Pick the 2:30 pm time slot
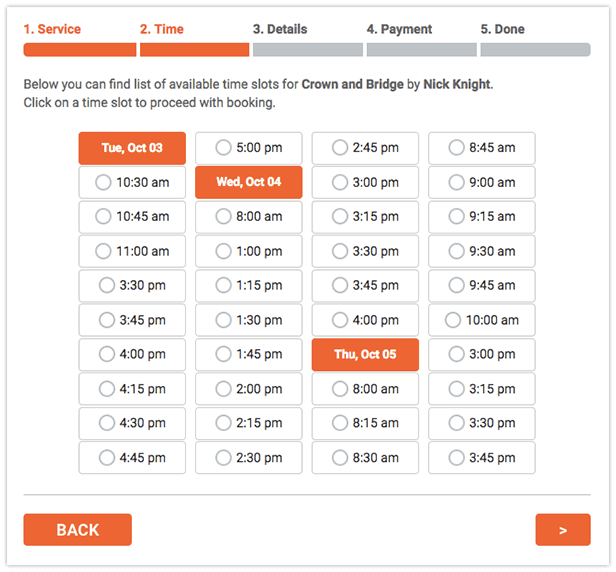 click(x=249, y=458)
